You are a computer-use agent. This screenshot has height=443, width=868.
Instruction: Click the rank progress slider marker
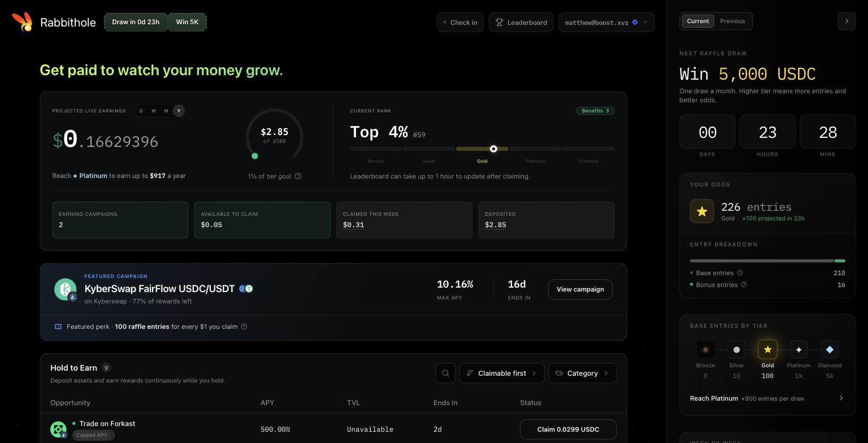tap(493, 149)
